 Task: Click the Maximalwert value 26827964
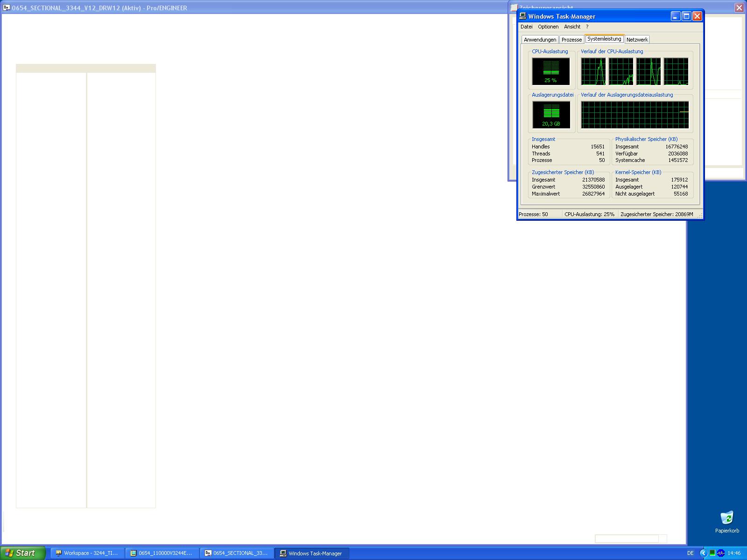[x=593, y=194]
